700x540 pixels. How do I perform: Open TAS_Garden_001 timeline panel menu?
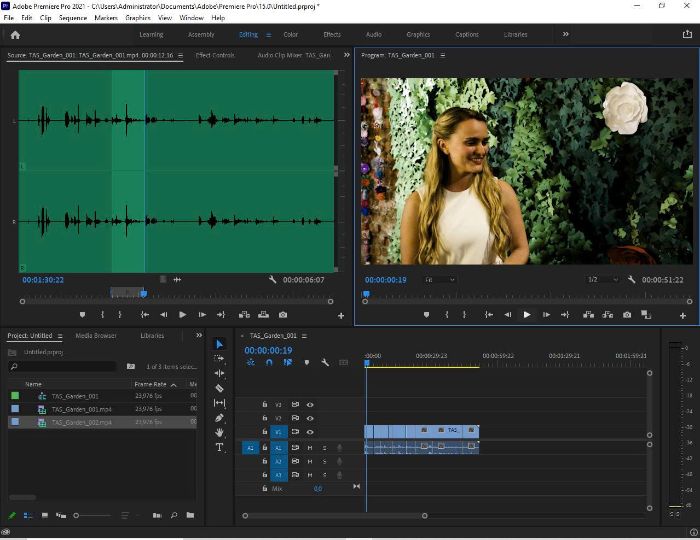point(304,336)
